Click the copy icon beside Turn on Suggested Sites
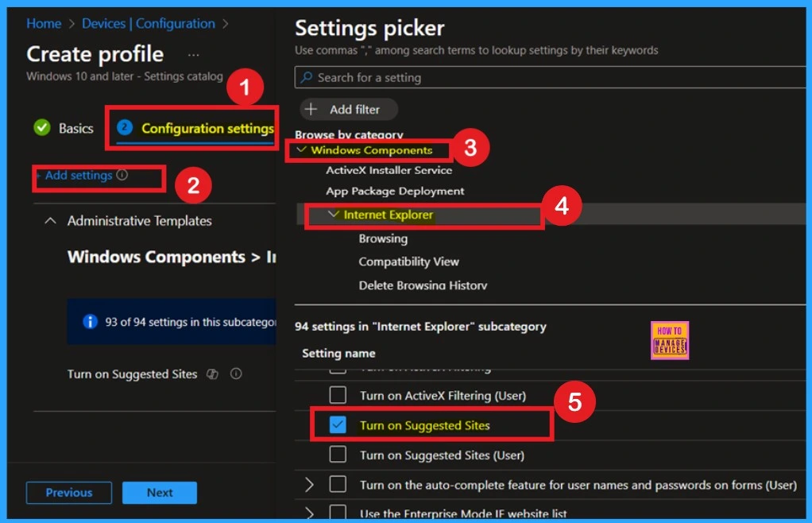812x523 pixels. tap(212, 374)
